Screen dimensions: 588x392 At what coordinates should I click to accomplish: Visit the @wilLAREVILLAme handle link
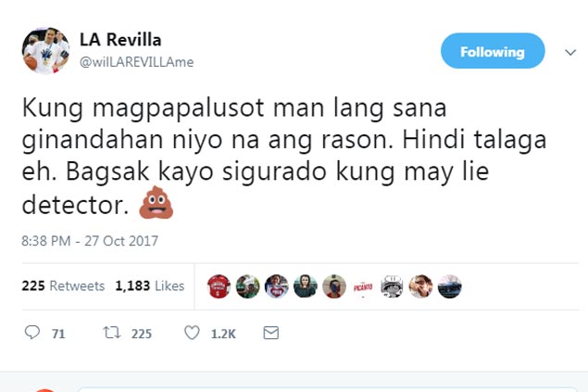pos(136,62)
